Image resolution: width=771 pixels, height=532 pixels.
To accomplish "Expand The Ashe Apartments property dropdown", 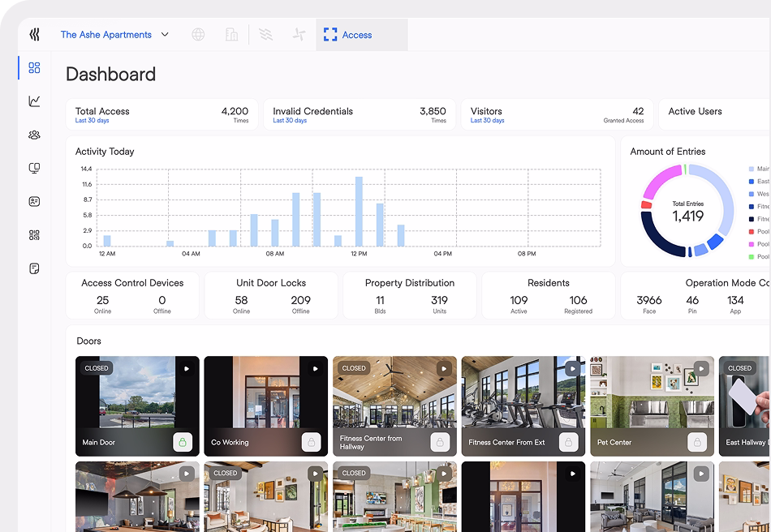I will click(115, 34).
